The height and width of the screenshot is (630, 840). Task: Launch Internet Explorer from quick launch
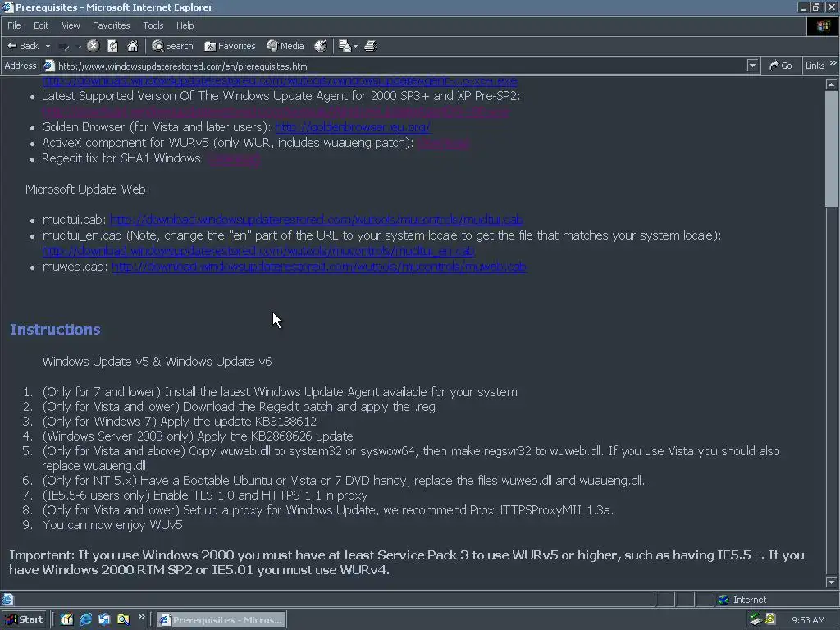(85, 619)
